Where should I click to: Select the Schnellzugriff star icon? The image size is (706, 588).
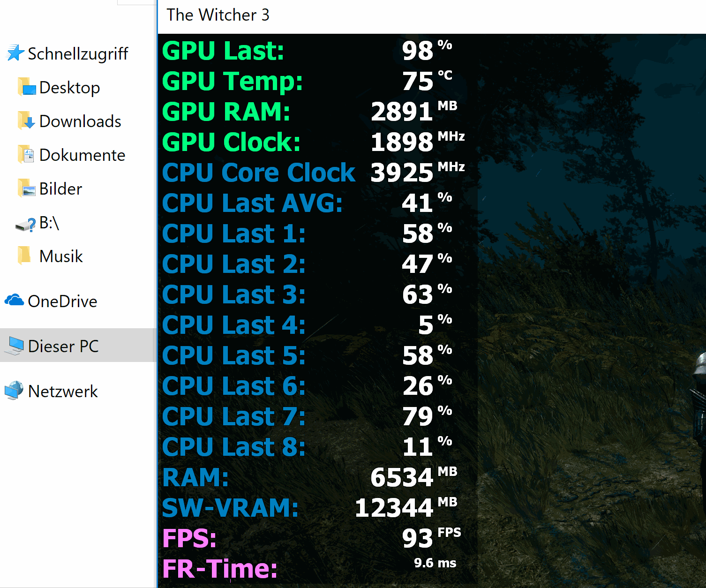point(15,53)
